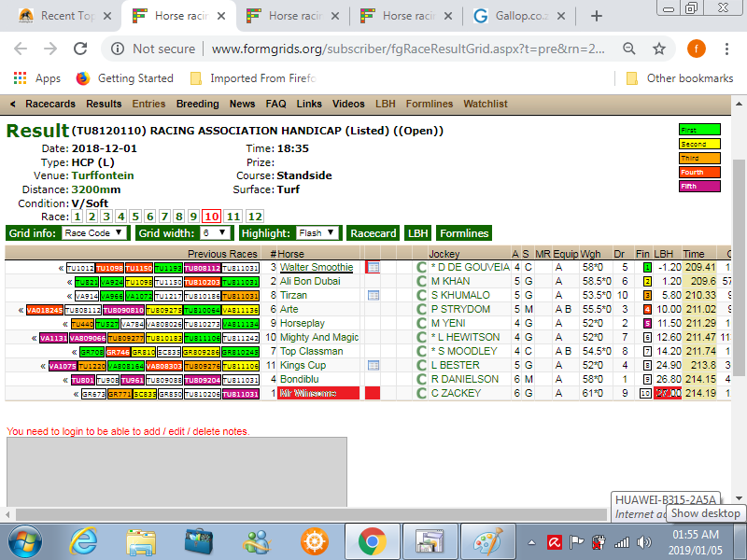
Task: Open the Highlight dropdown set to Flash
Action: [317, 233]
